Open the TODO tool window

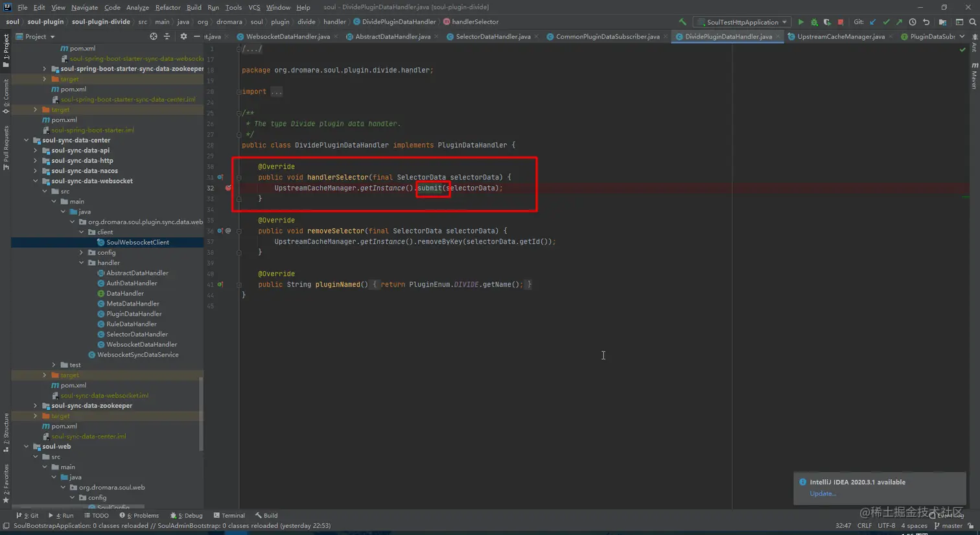[97, 516]
